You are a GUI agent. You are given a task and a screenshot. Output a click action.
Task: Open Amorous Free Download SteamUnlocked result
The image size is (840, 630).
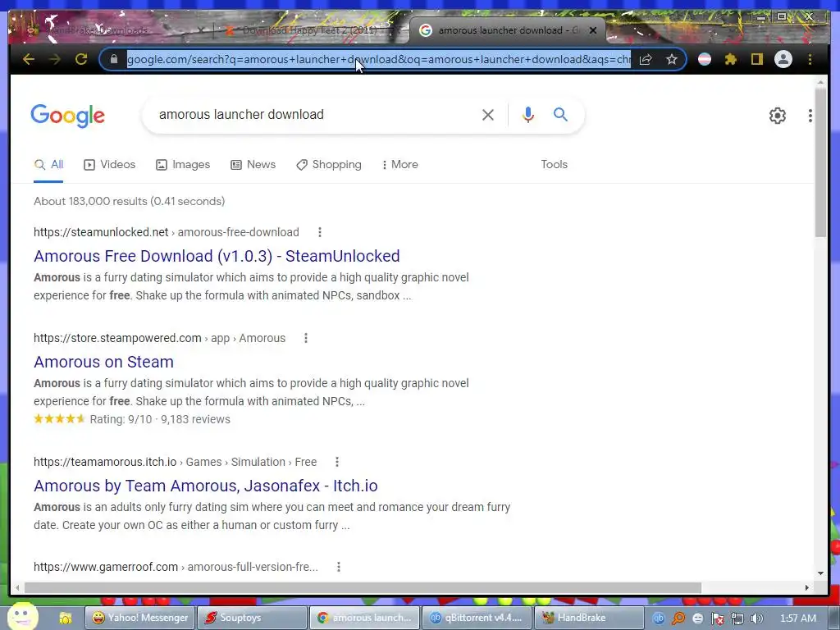click(x=217, y=256)
